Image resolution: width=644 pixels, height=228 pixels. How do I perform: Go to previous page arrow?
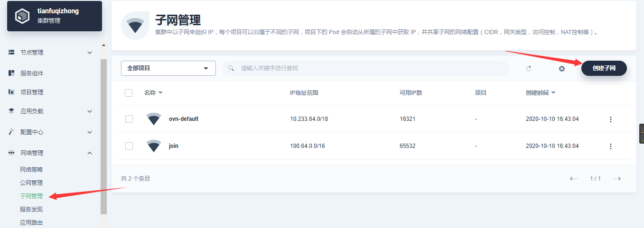(574, 179)
